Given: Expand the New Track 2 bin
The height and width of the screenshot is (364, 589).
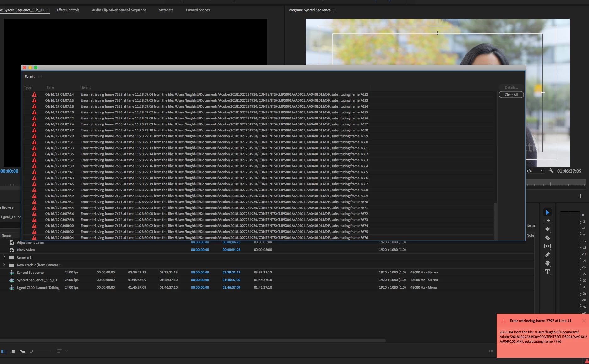Looking at the screenshot, I should 4,265.
